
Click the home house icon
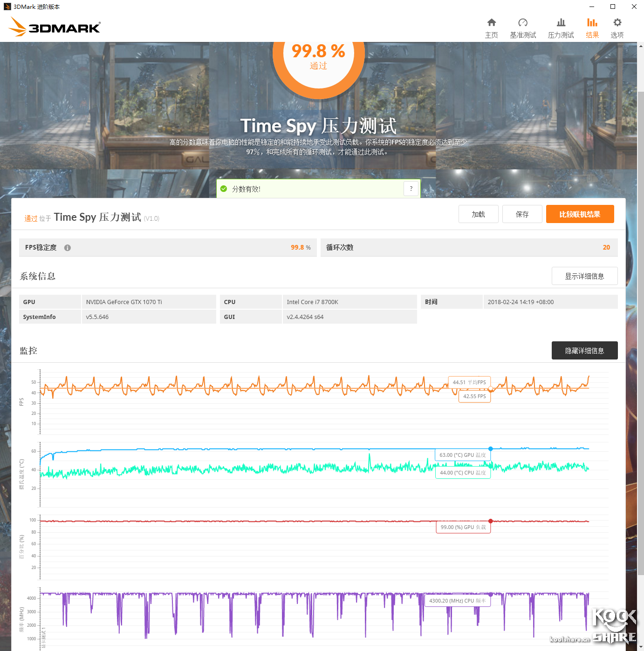[492, 22]
